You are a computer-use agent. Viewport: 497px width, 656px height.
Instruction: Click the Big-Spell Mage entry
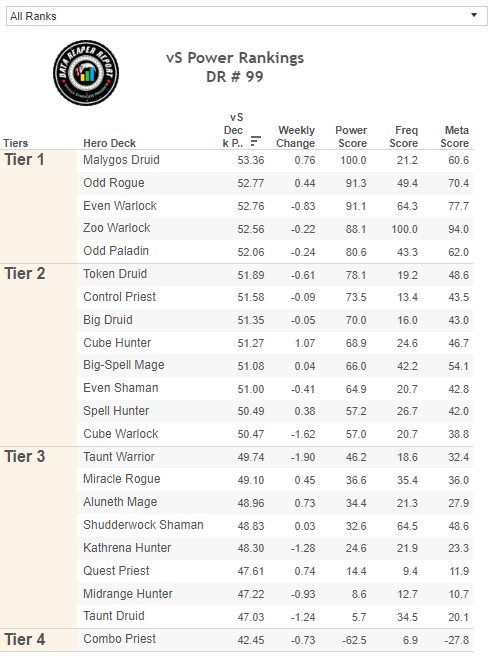[124, 365]
